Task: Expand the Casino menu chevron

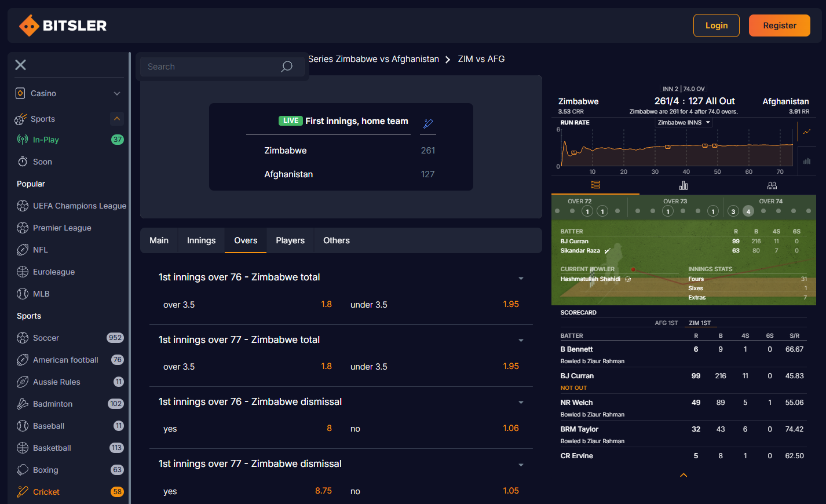Action: click(x=117, y=93)
